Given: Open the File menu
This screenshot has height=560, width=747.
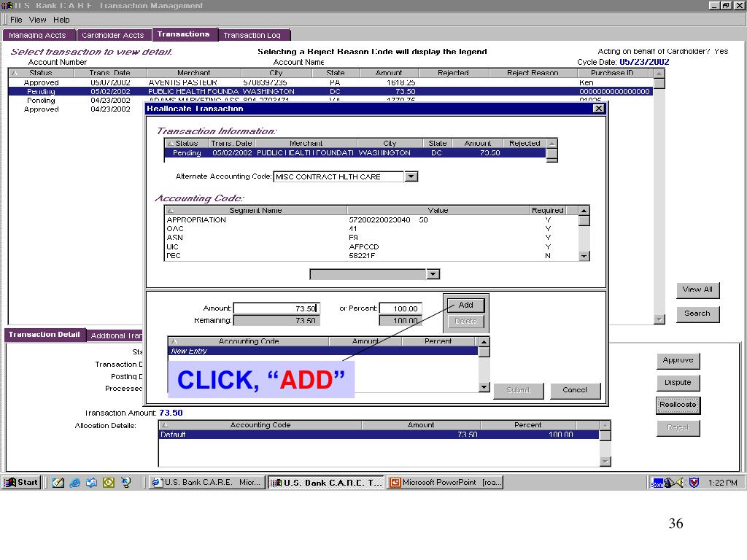Looking at the screenshot, I should coord(16,20).
